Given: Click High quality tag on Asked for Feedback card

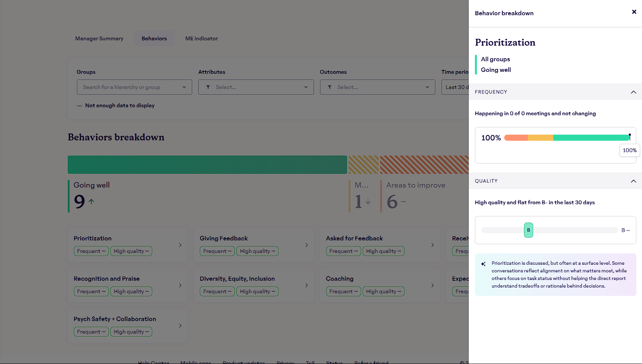Looking at the screenshot, I should pos(384,251).
